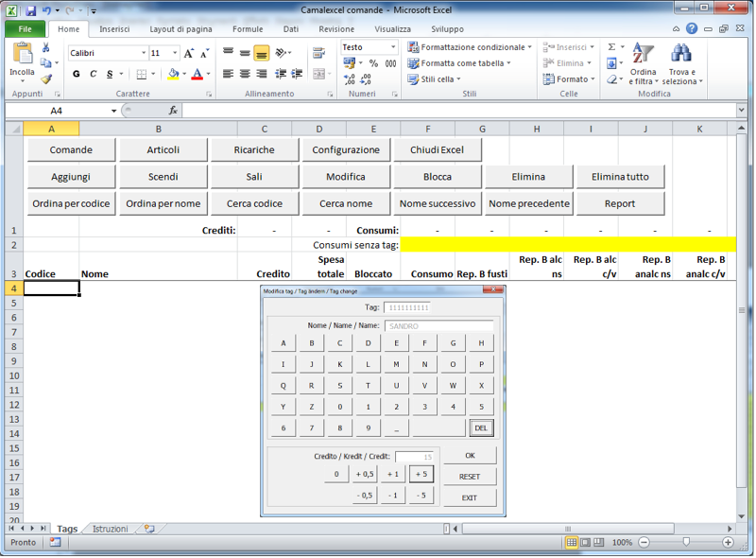
Task: Open the Istruzioni sheet tab
Action: (110, 529)
